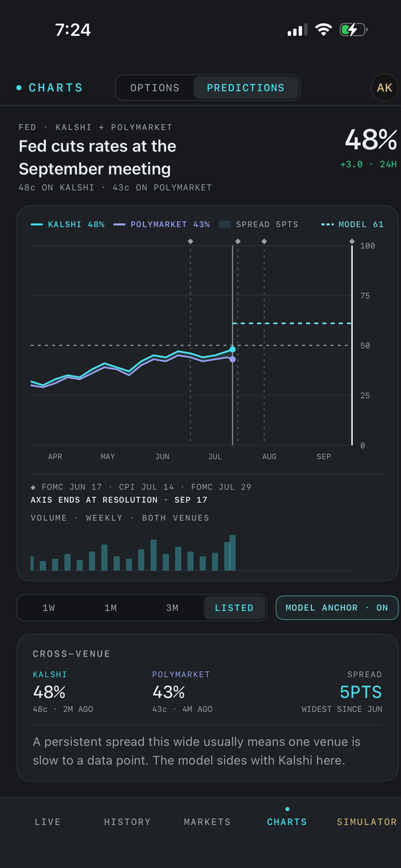Tap 'AXIS ENDS AT RESOLUTION · SEP 17' text
Image resolution: width=401 pixels, height=868 pixels.
point(119,500)
